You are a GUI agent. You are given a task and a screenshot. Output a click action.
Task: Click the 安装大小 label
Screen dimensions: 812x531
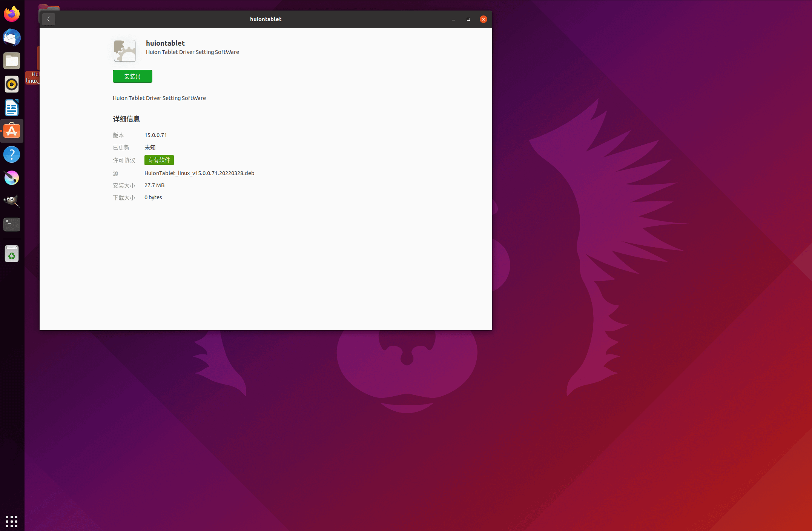[x=124, y=185]
